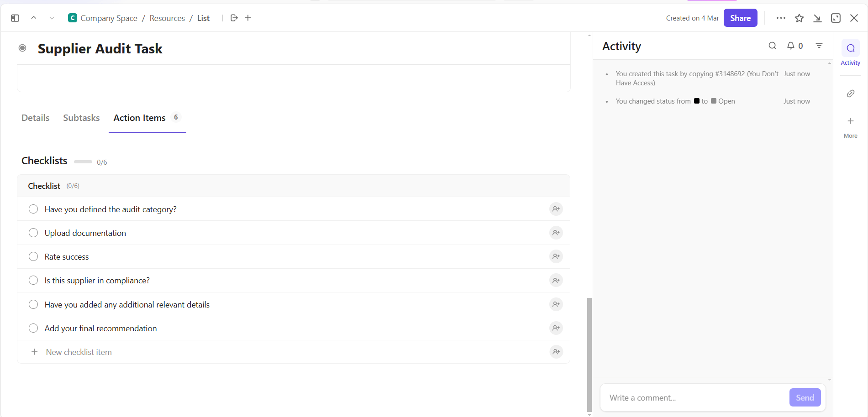868x417 pixels.
Task: Mark Rate success checklist item complete
Action: (x=33, y=256)
